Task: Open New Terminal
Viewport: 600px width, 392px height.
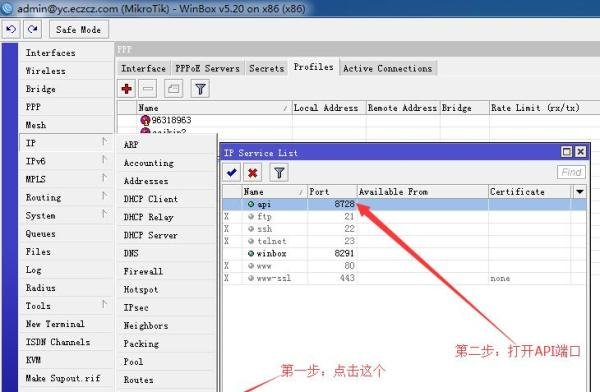Action: click(66, 324)
